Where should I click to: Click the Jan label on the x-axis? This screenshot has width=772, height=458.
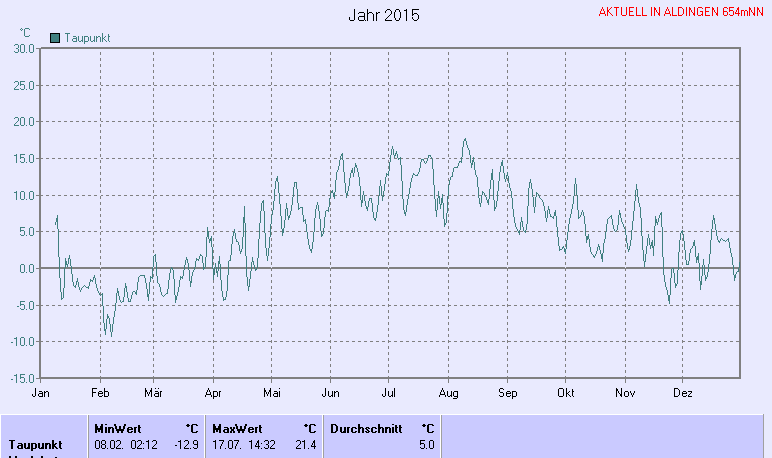(x=41, y=393)
